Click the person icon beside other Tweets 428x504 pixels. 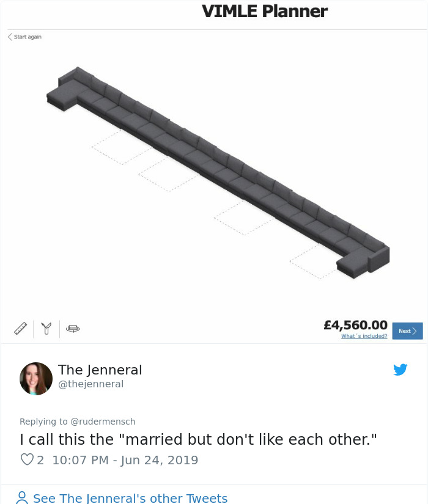pyautogui.click(x=22, y=497)
